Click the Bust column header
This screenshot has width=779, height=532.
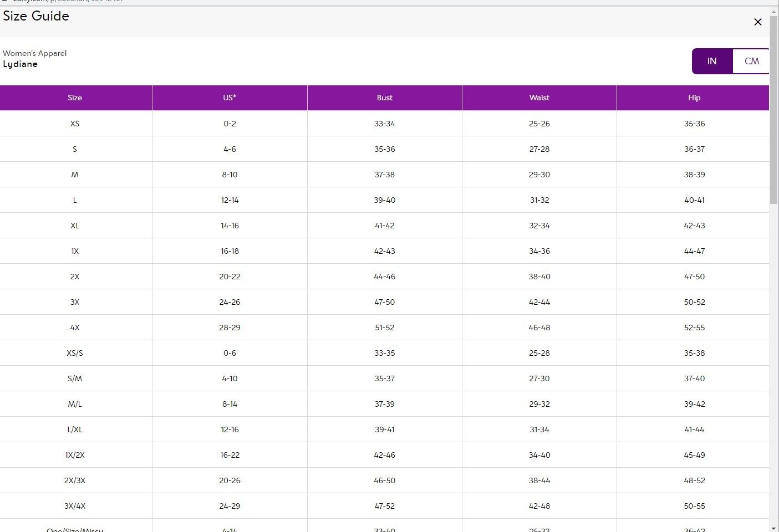click(x=384, y=98)
